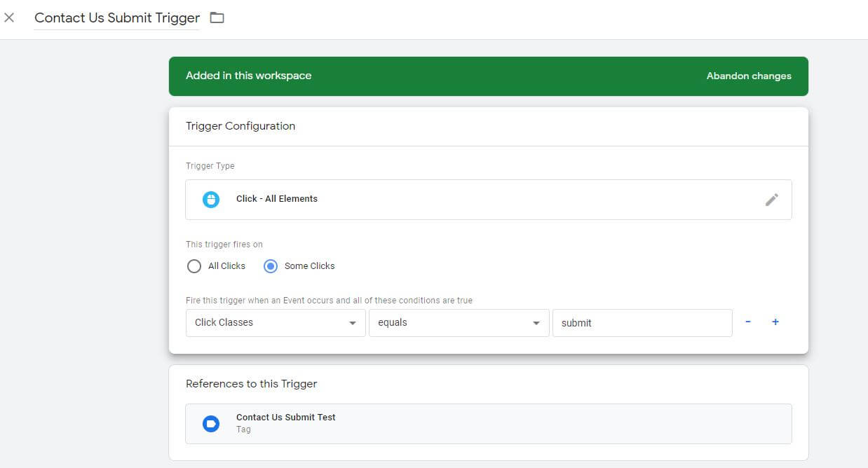The height and width of the screenshot is (468, 868).
Task: Open the Click Classes variable dropdown
Action: pos(276,323)
